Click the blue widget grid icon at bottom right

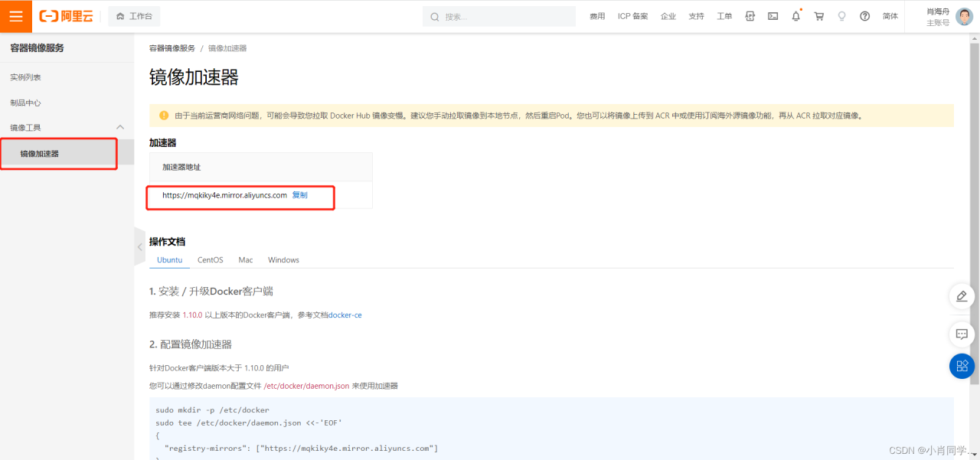click(962, 366)
